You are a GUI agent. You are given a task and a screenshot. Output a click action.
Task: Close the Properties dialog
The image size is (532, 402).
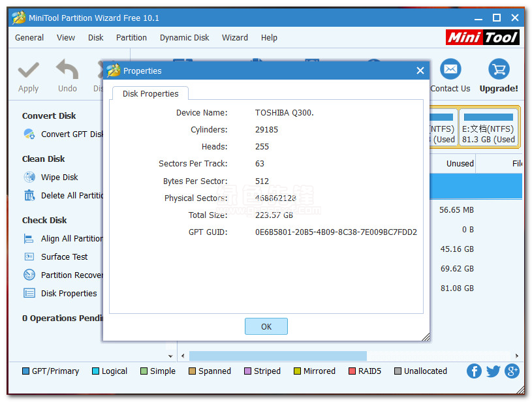click(x=420, y=70)
